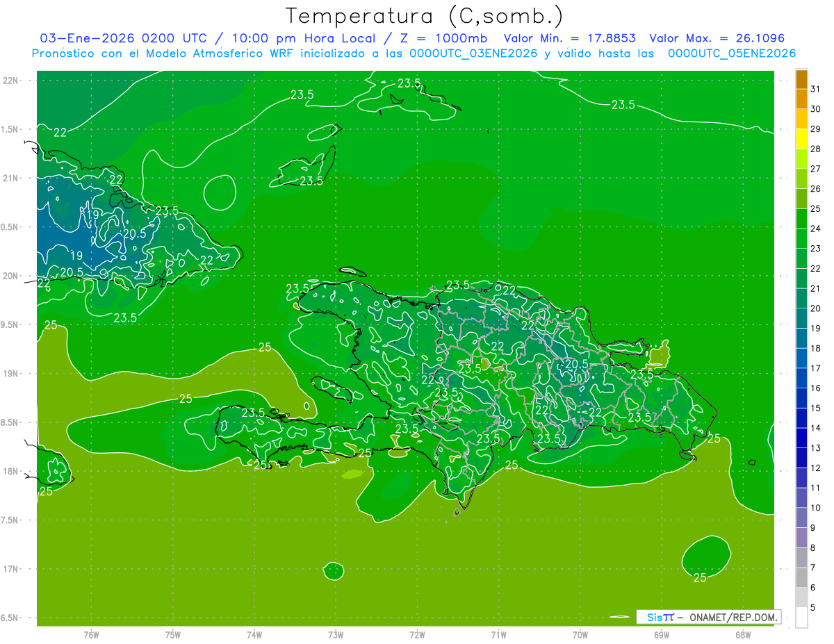Click the 68W longitude axis label
Image resolution: width=834 pixels, height=644 pixels.
pyautogui.click(x=743, y=634)
